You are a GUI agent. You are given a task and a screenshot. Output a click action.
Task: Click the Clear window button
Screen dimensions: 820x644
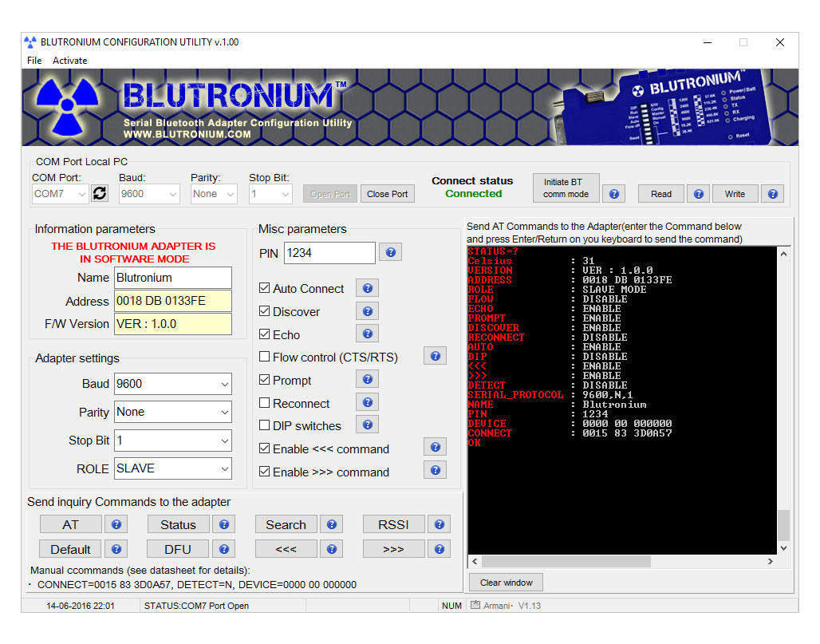[x=506, y=583]
